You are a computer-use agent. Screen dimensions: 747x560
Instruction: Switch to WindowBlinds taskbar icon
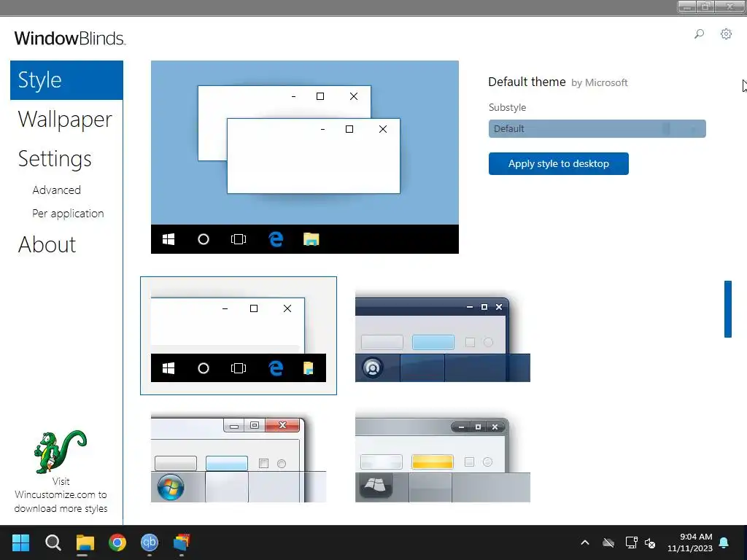pos(182,542)
